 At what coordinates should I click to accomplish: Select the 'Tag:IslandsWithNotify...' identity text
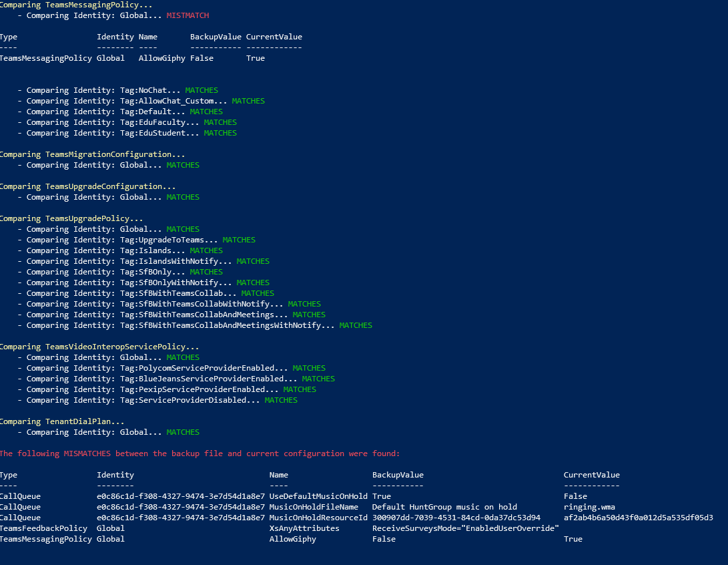176,261
